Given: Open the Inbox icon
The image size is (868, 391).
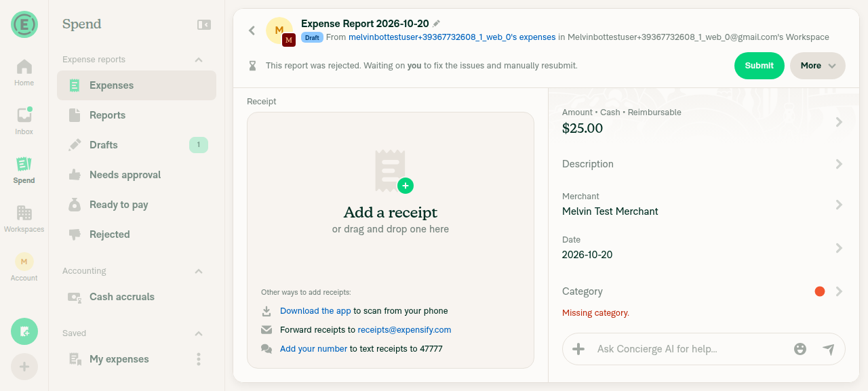Looking at the screenshot, I should click(24, 115).
